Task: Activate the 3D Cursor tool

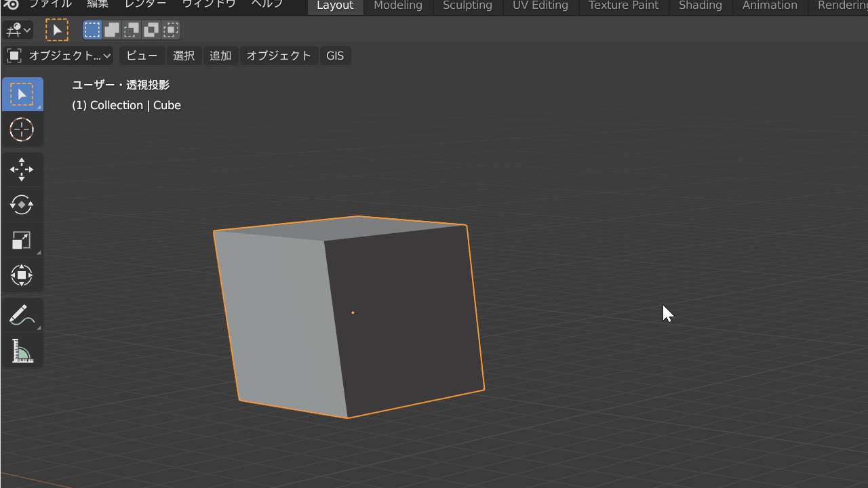Action: pos(22,129)
